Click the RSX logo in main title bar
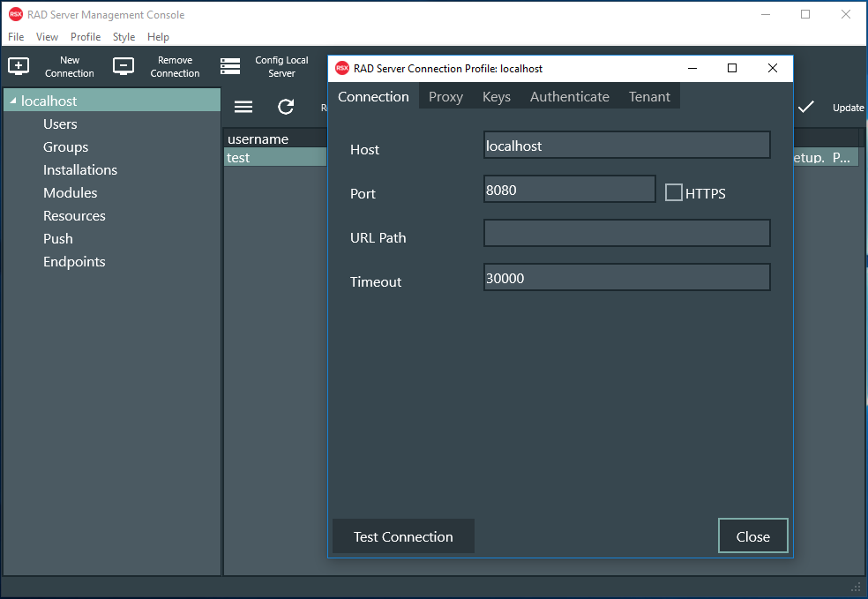 click(x=16, y=14)
